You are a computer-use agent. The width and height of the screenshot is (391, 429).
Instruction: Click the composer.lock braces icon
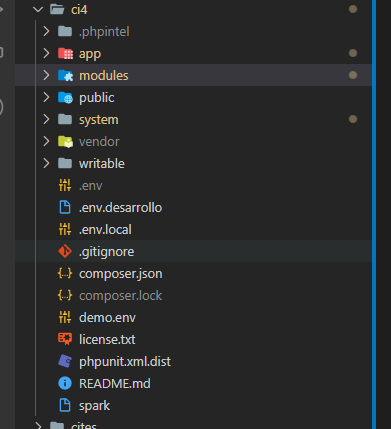point(65,296)
